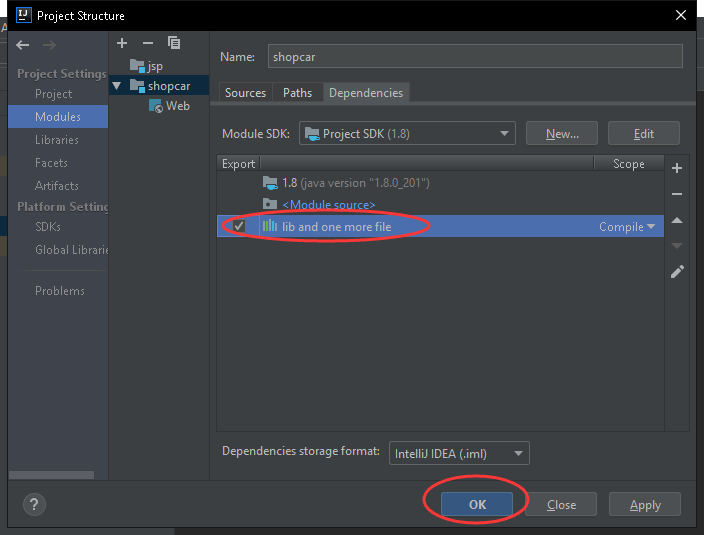Change Compile scope dropdown
The image size is (704, 535).
627,227
